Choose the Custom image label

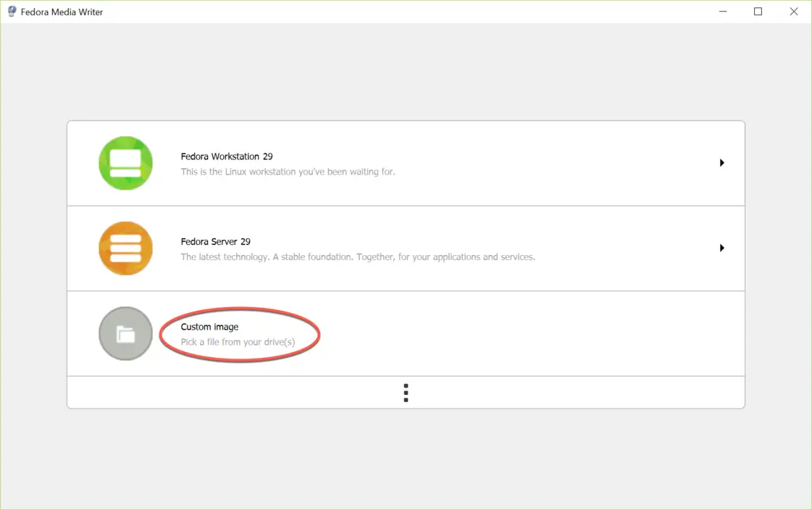pyautogui.click(x=209, y=327)
